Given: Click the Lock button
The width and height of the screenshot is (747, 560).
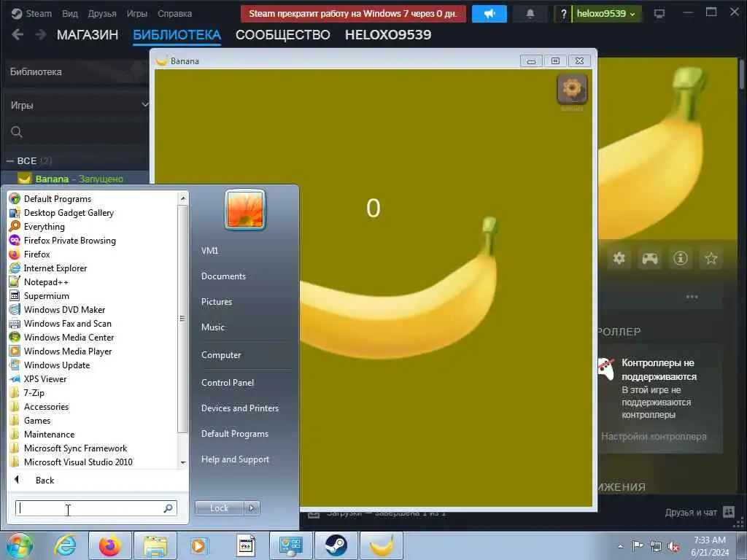Looking at the screenshot, I should 219,508.
